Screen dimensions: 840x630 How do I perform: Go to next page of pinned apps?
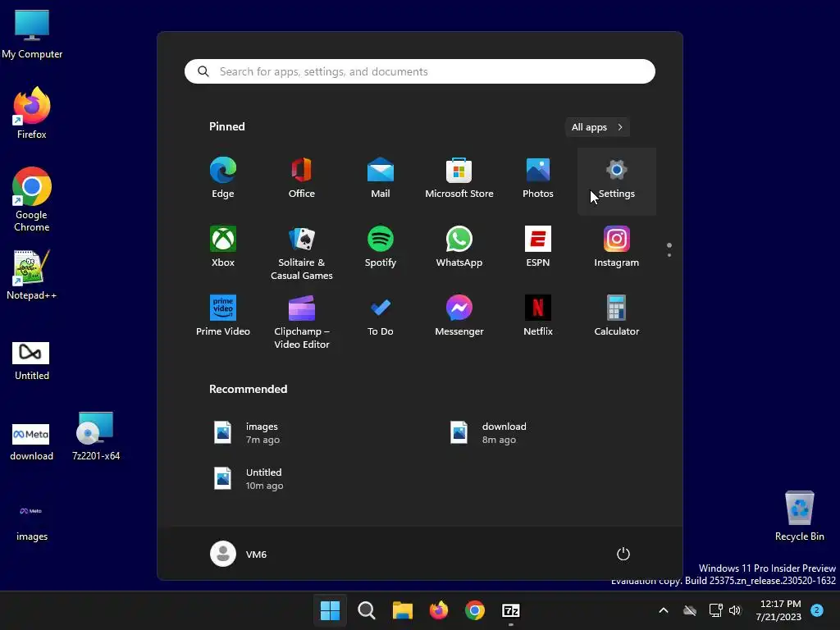click(669, 255)
